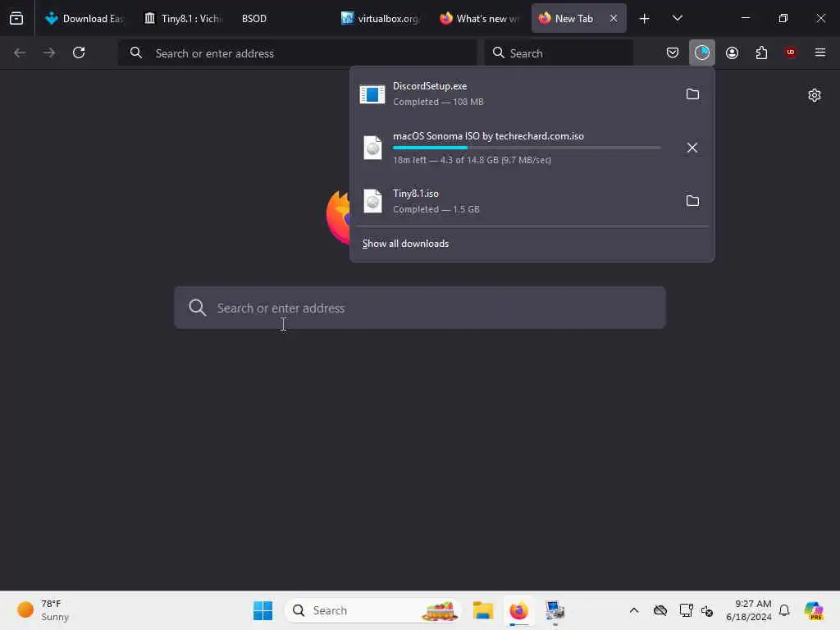The width and height of the screenshot is (840, 630).
Task: Click the muted volume tray icon
Action: 706,610
